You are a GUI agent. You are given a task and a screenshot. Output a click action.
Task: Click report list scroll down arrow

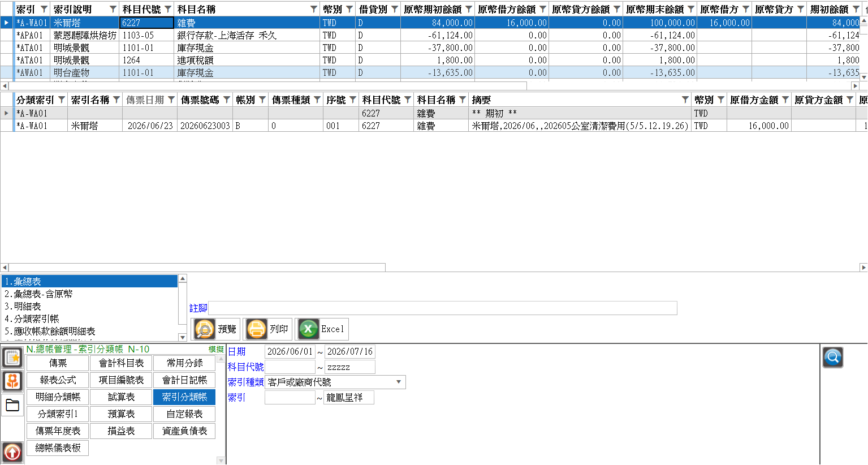click(x=182, y=337)
